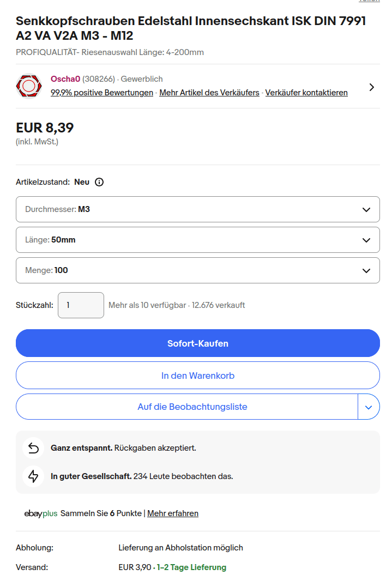Screen dimensions: 392x575
Task: Focus the Stückzahl quantity field
Action: tap(81, 305)
